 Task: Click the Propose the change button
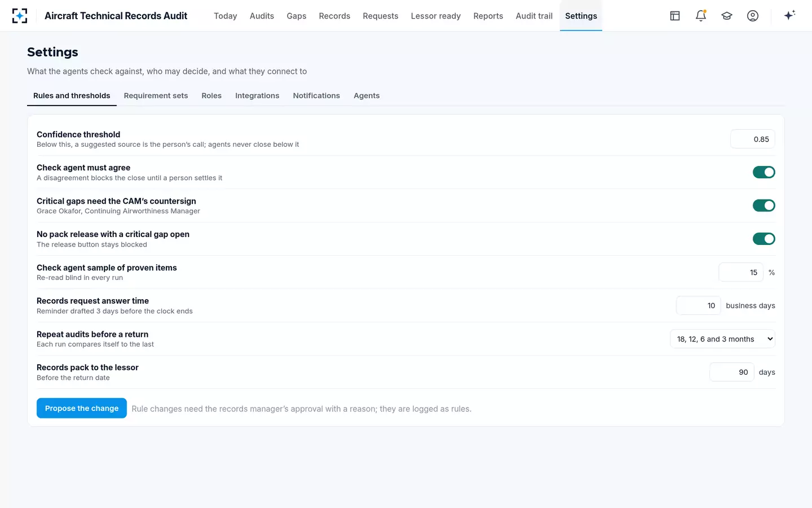tap(82, 408)
